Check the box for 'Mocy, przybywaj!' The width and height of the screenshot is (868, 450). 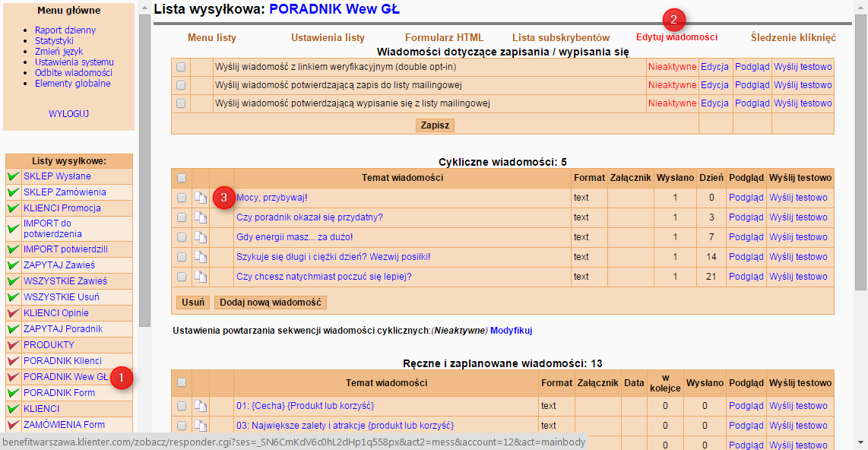click(x=181, y=198)
